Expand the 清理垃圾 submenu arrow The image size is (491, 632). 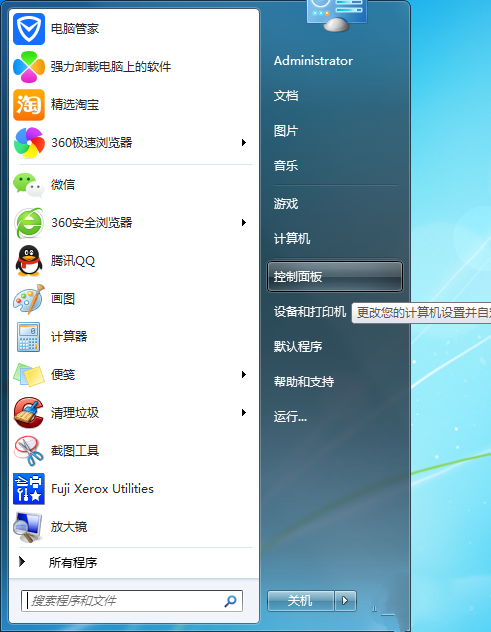click(x=243, y=412)
